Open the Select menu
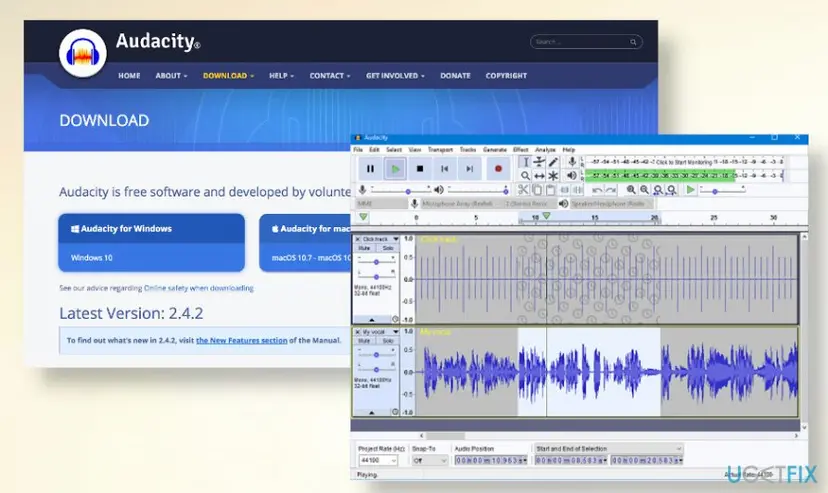 click(x=394, y=150)
